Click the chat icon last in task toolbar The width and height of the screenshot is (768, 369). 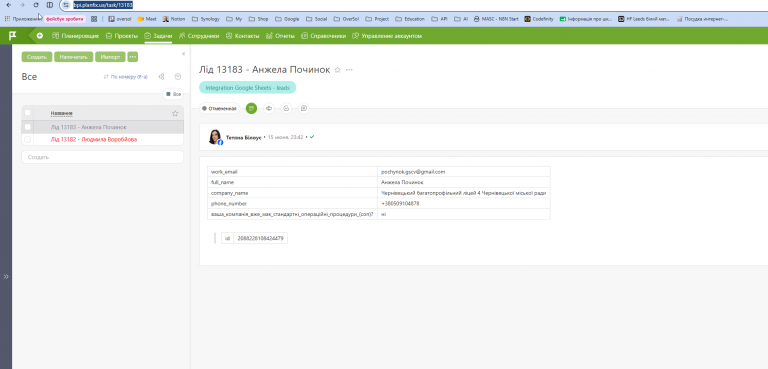point(304,108)
